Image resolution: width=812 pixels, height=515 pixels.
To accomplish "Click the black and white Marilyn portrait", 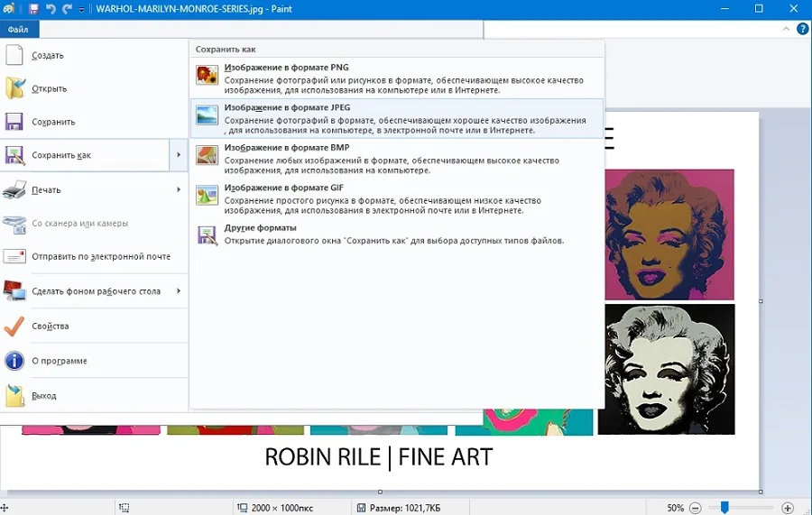I will (x=667, y=369).
